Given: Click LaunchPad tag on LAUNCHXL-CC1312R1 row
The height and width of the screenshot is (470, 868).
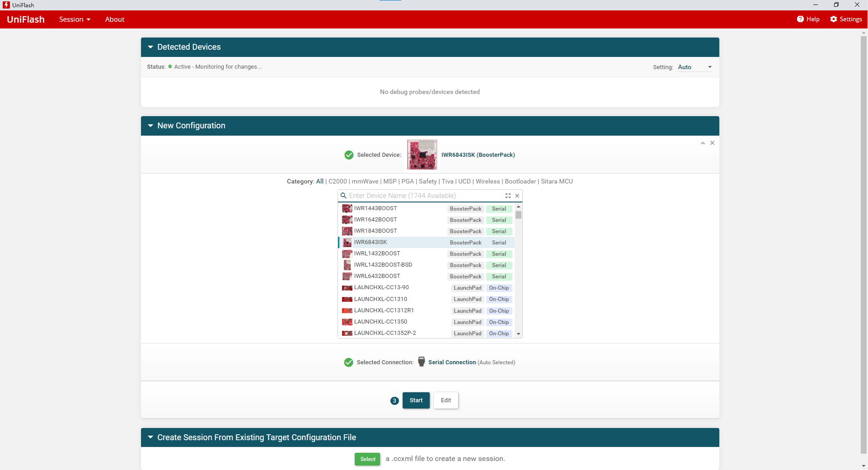Looking at the screenshot, I should (x=468, y=311).
